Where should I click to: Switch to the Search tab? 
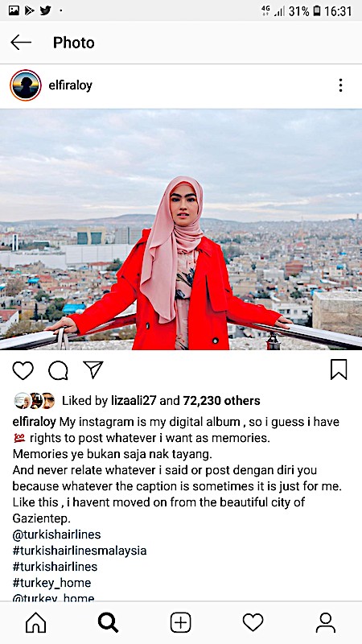coord(109,622)
